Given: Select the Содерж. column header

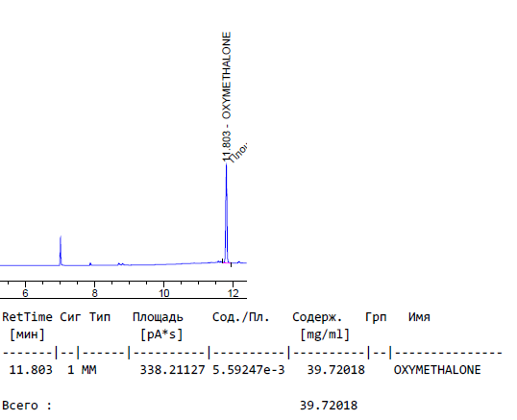Looking at the screenshot, I should 317,317.
